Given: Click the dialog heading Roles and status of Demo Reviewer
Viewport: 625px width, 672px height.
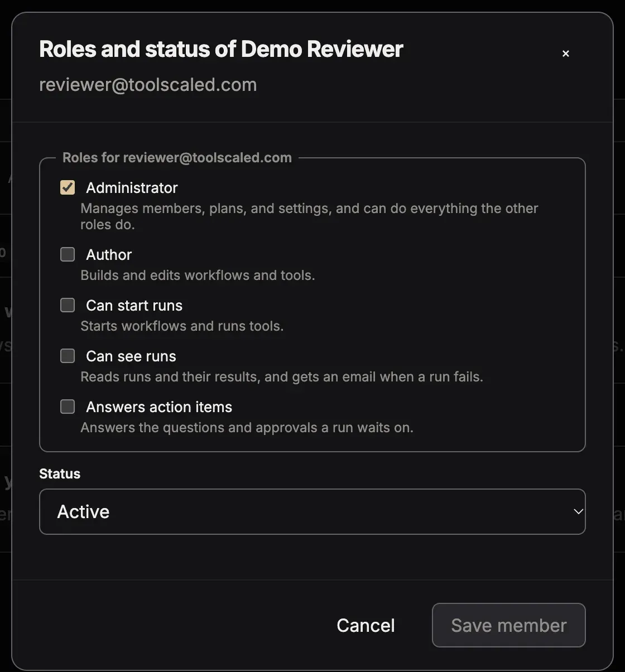Looking at the screenshot, I should [x=221, y=49].
